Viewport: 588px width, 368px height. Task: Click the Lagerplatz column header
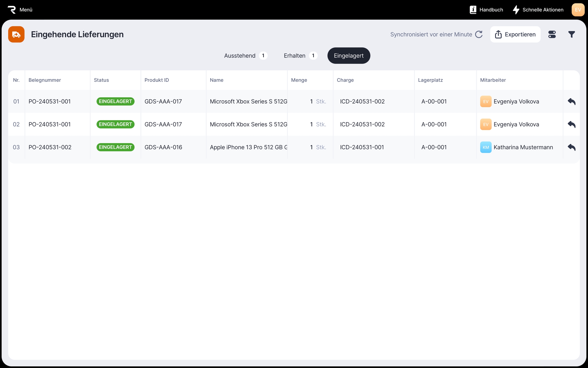coord(430,80)
